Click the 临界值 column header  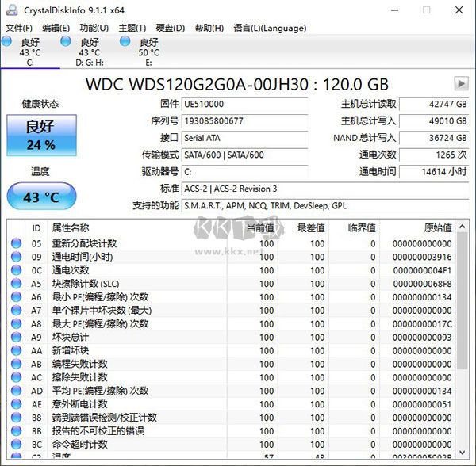362,227
